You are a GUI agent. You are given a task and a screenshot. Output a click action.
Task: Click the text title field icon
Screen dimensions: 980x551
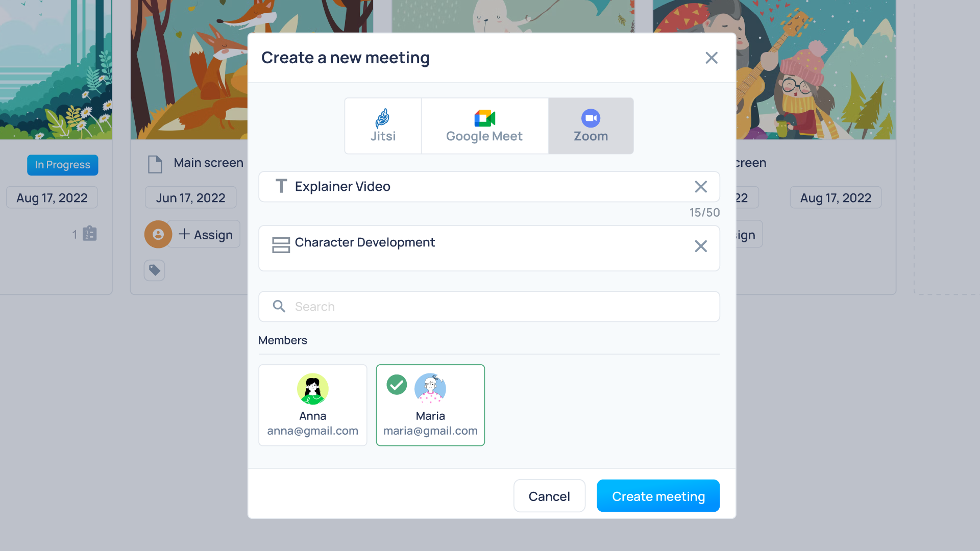(x=279, y=186)
